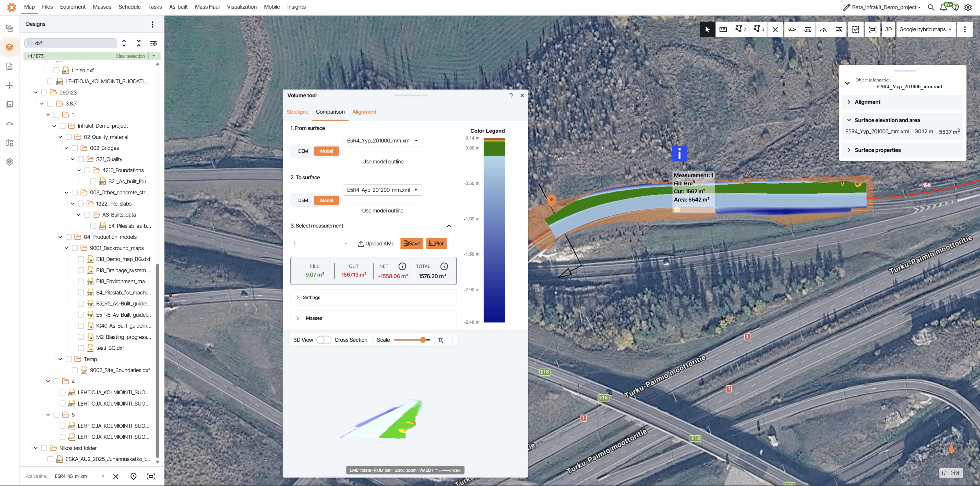Click the color legend gradient bar
This screenshot has width=980, height=486.
[494, 231]
